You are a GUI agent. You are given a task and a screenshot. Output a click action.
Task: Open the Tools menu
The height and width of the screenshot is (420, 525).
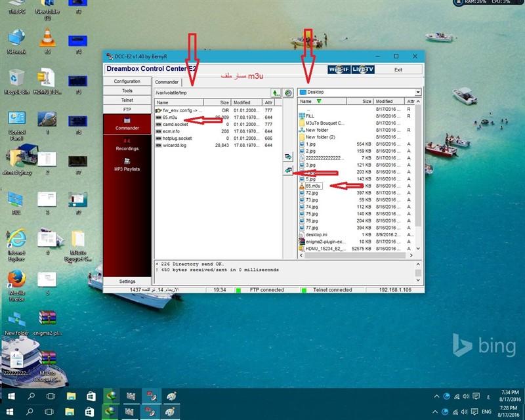[x=127, y=91]
